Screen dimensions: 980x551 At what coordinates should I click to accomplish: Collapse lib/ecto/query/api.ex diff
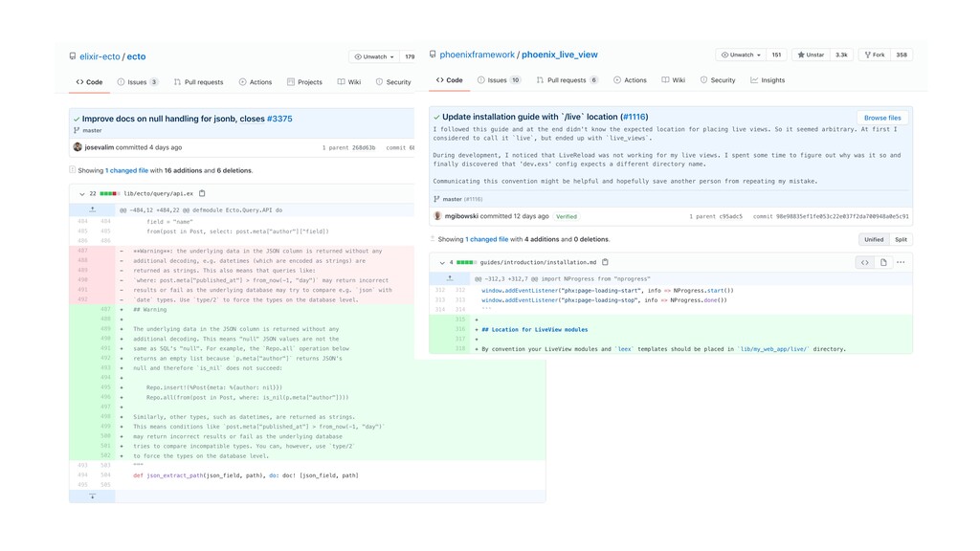point(82,194)
